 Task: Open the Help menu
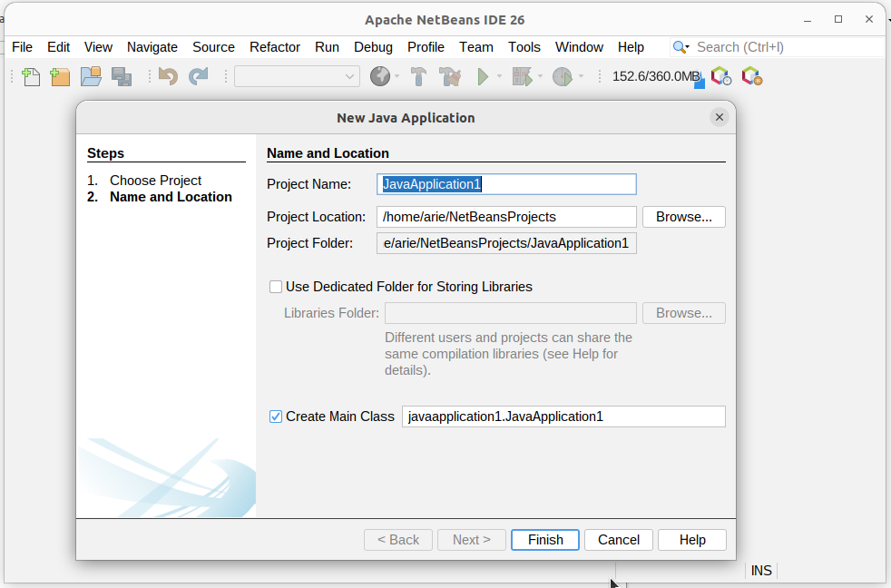tap(631, 47)
